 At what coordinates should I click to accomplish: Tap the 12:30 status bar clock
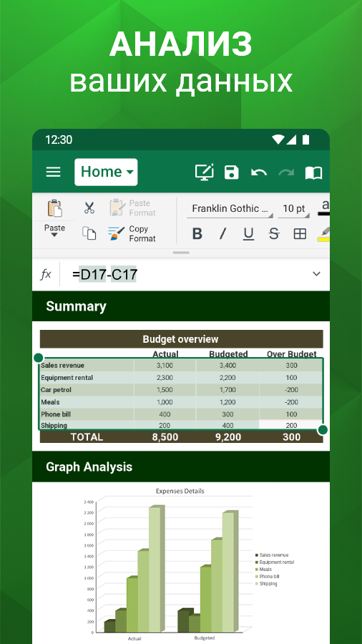click(59, 140)
